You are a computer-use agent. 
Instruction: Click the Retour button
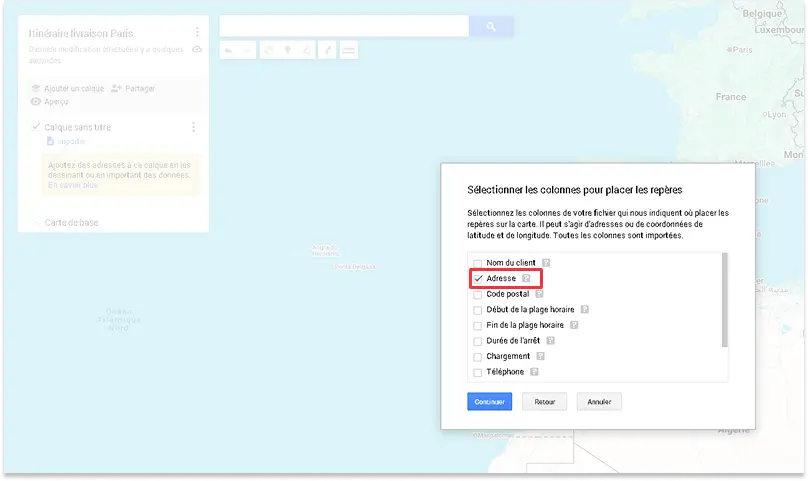pyautogui.click(x=544, y=402)
